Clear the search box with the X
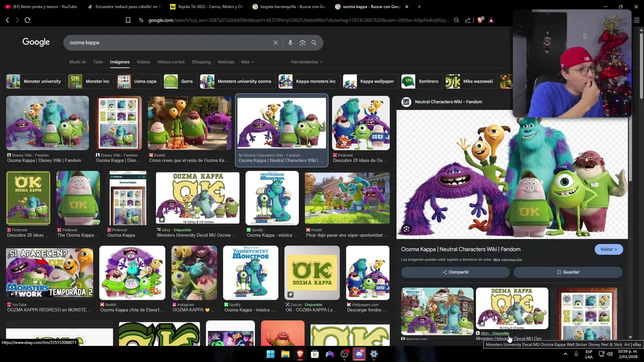644x362 pixels. (x=276, y=43)
